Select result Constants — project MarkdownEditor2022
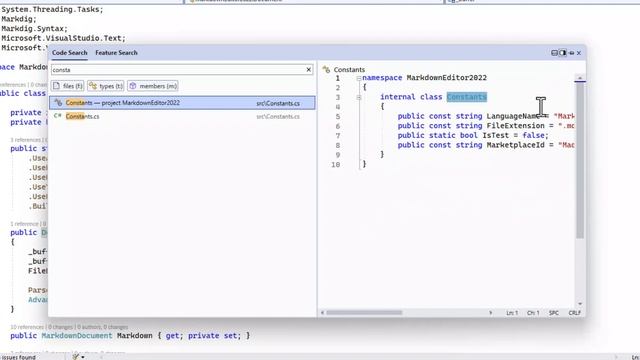Image resolution: width=640 pixels, height=360 pixels. pos(182,103)
